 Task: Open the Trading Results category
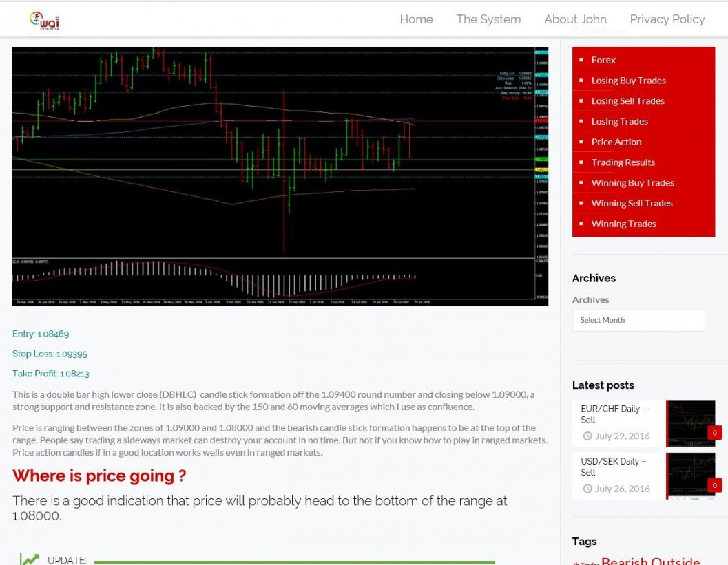coord(623,162)
